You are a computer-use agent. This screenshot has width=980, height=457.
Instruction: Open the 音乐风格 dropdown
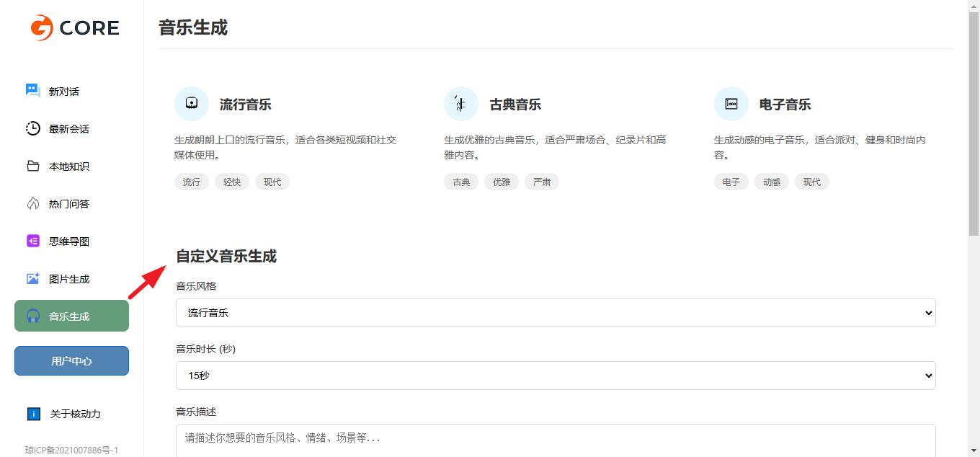555,313
